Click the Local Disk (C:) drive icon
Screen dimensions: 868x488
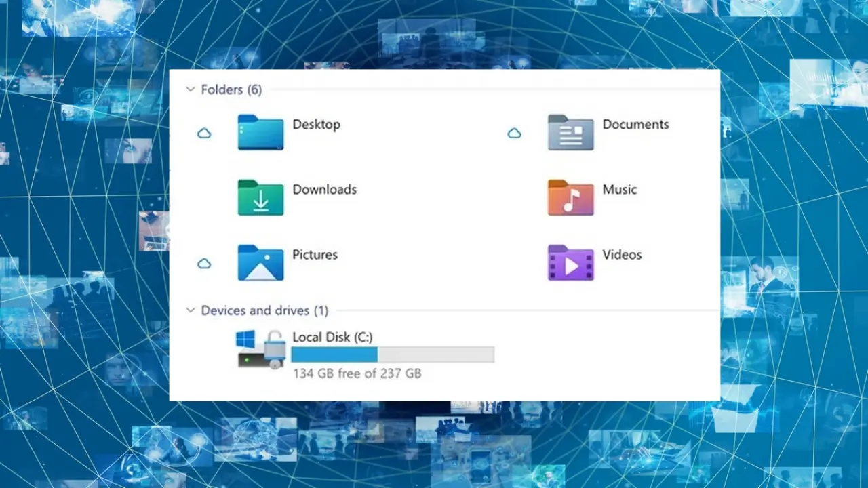point(260,349)
